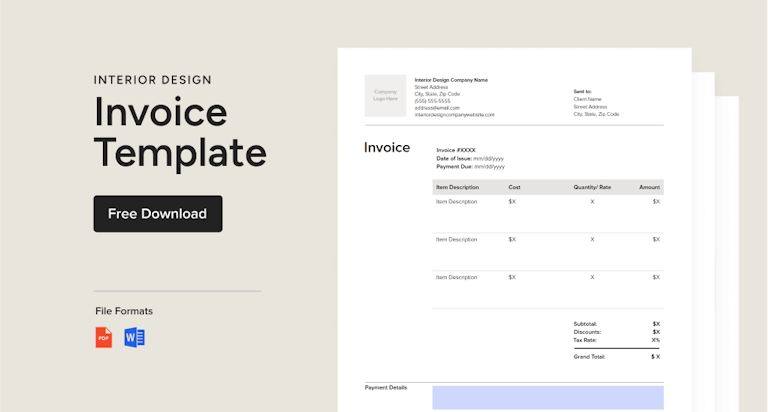
Task: Click the Grand Total row
Action: point(616,356)
